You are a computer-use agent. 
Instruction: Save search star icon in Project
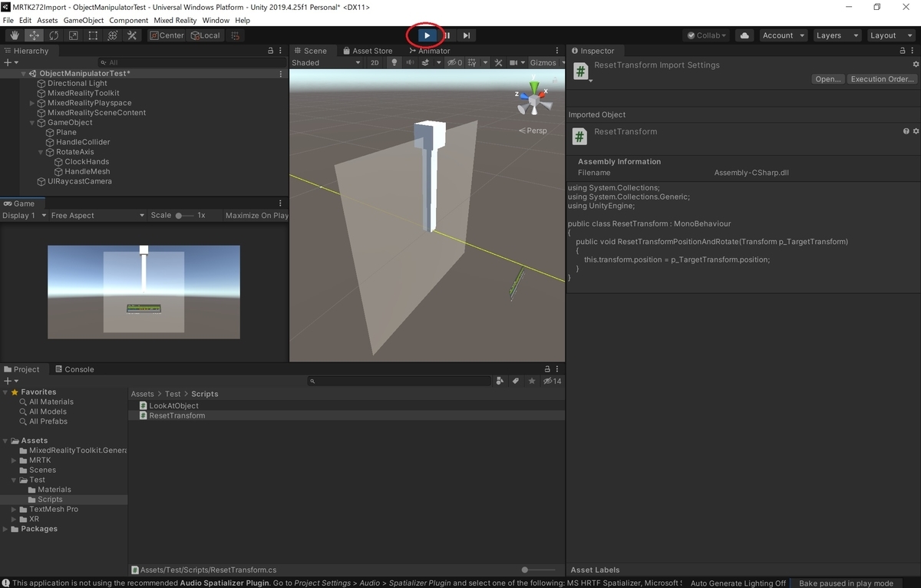[530, 381]
